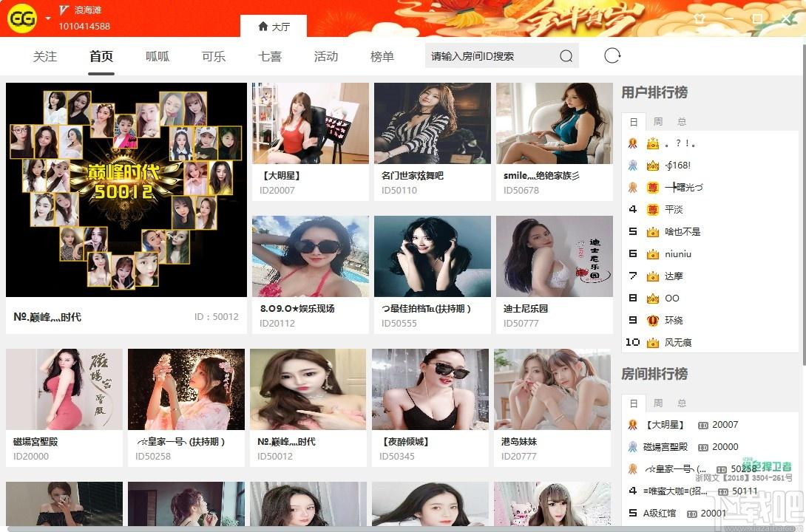Click the crown badge next to ∮168!

653,166
